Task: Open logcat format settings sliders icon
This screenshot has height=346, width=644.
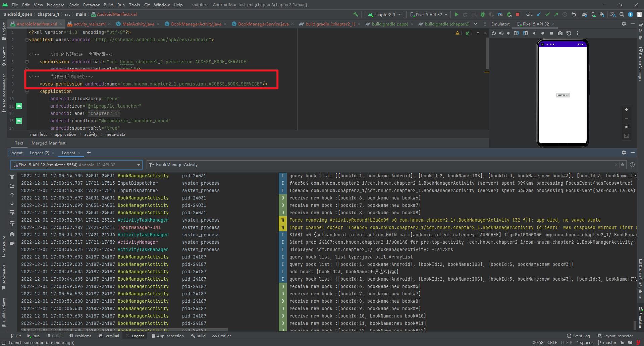Action: coord(12,223)
